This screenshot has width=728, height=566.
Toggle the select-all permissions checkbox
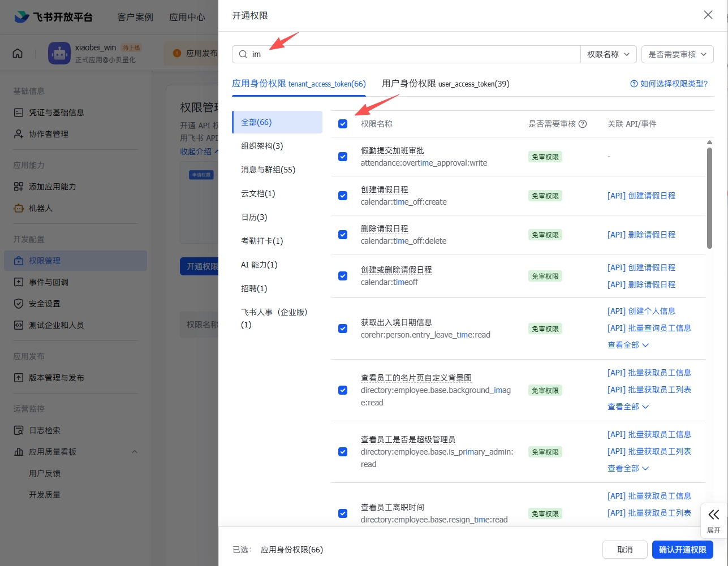click(343, 123)
